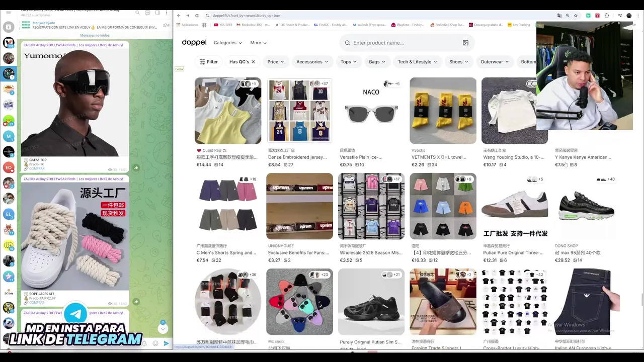Open the doppel home logo

click(x=194, y=43)
